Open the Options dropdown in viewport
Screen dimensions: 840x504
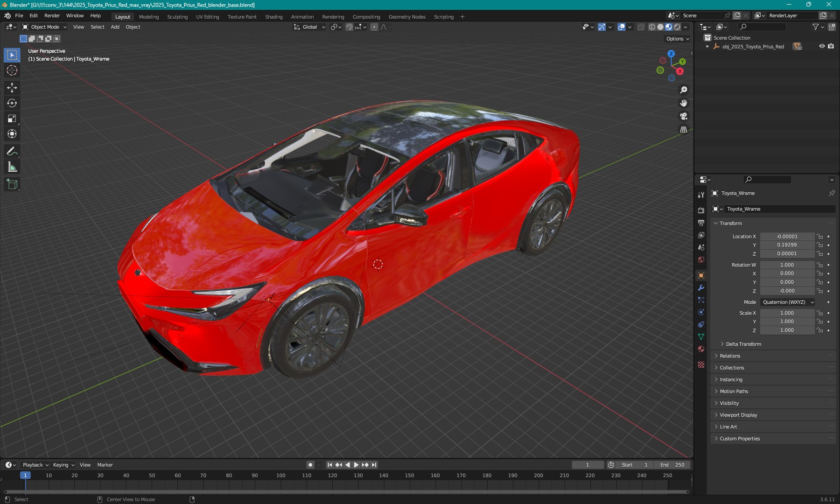pos(678,39)
